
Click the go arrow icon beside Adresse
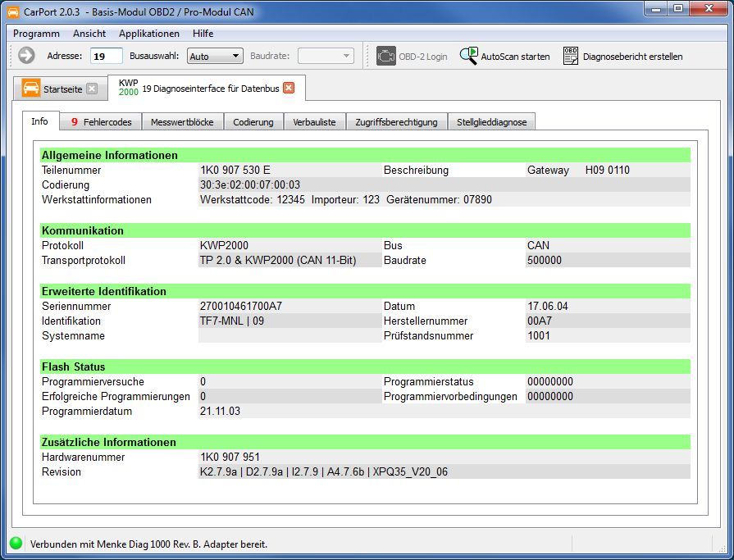26,56
